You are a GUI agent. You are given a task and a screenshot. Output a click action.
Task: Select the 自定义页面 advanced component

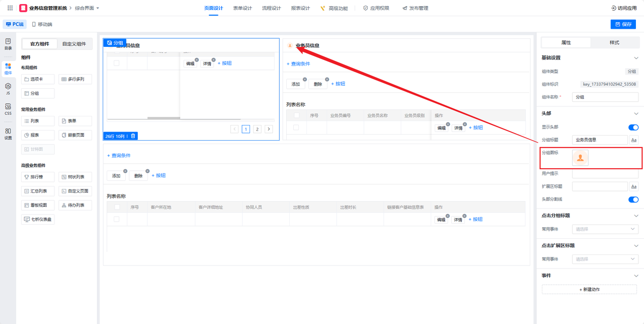75,191
